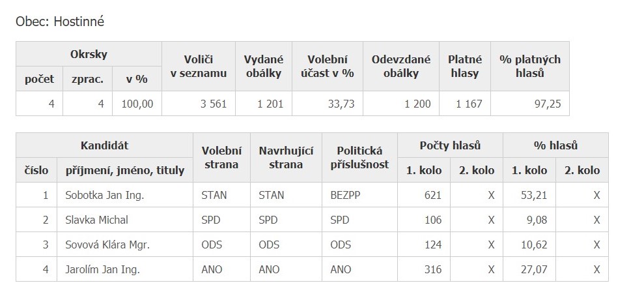644x298 pixels.
Task: Click the "Vydané obálky" header
Action: 263,67
